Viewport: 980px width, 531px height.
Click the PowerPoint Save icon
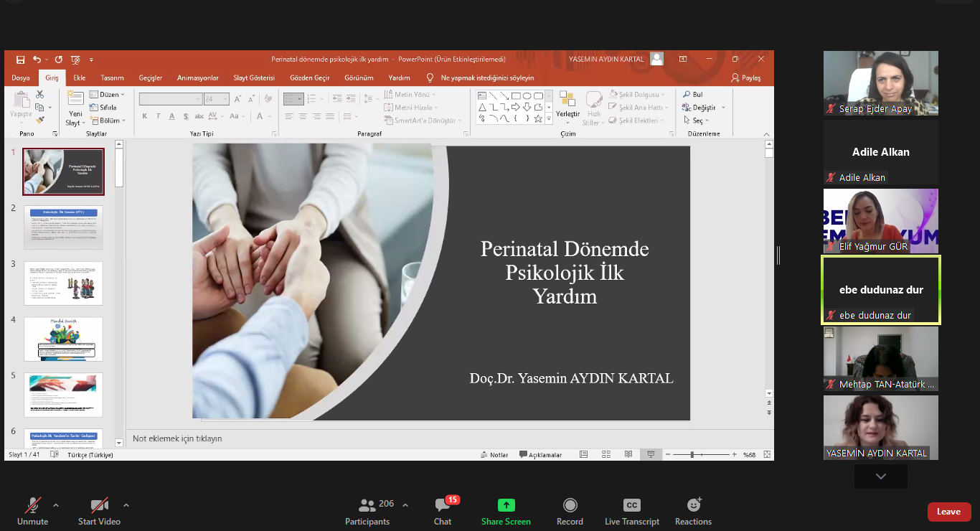[20, 60]
